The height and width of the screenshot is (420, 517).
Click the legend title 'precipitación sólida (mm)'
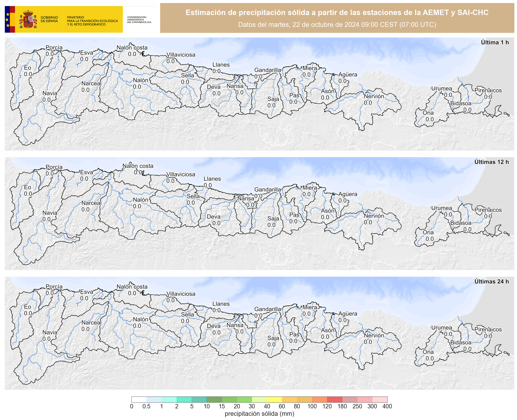[x=259, y=414]
